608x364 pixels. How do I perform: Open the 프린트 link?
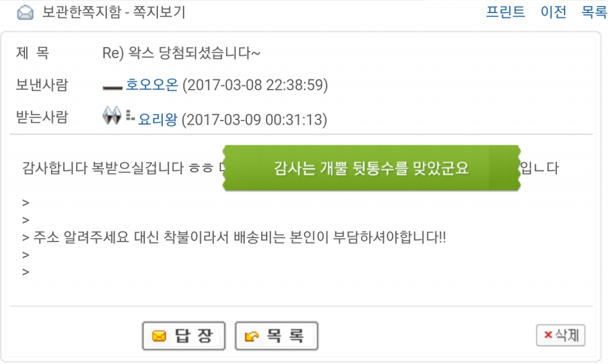point(505,12)
